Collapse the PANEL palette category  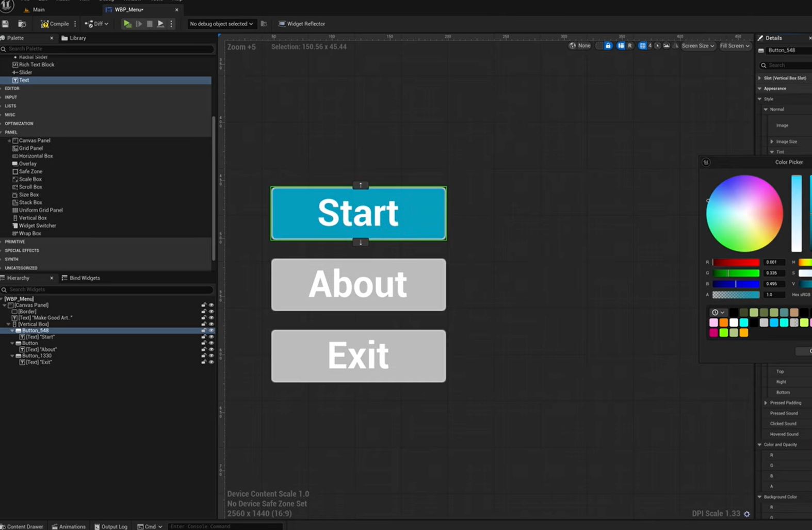(11, 133)
